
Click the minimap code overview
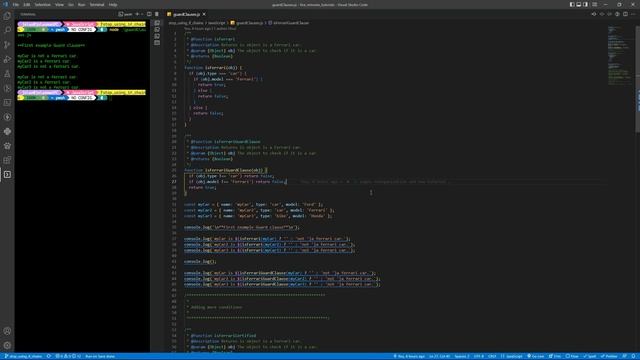[x=620, y=55]
